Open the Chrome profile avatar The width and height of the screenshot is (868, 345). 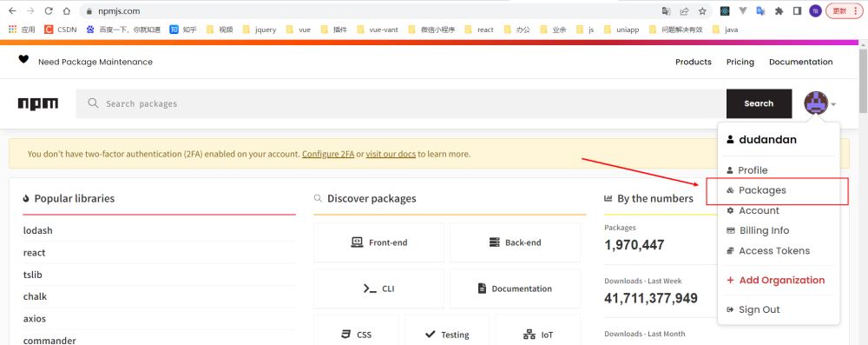(815, 10)
